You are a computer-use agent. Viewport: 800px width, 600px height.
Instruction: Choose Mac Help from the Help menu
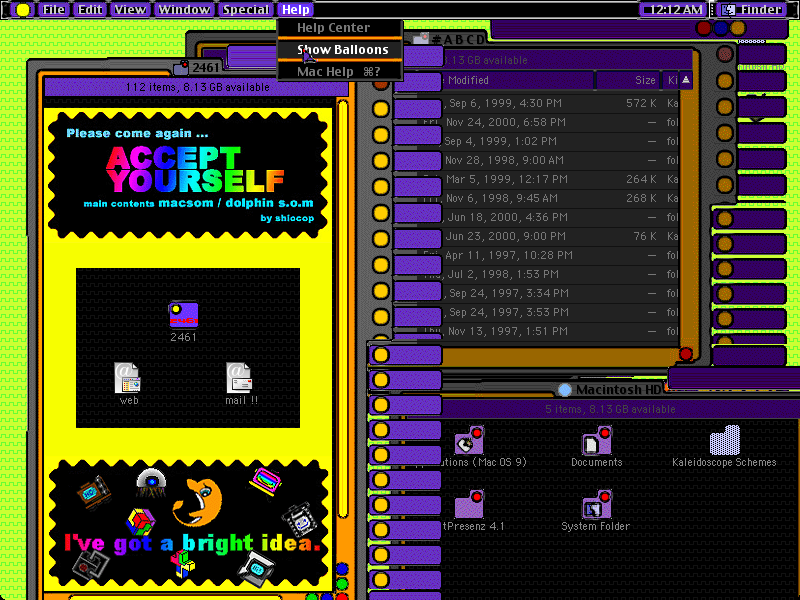[340, 71]
